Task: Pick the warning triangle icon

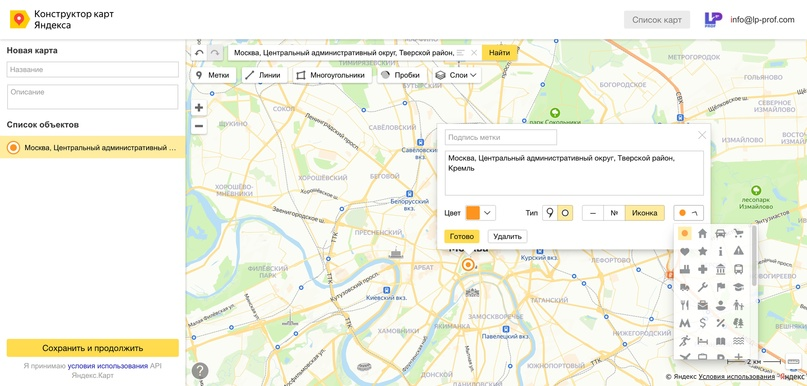Action: [739, 251]
